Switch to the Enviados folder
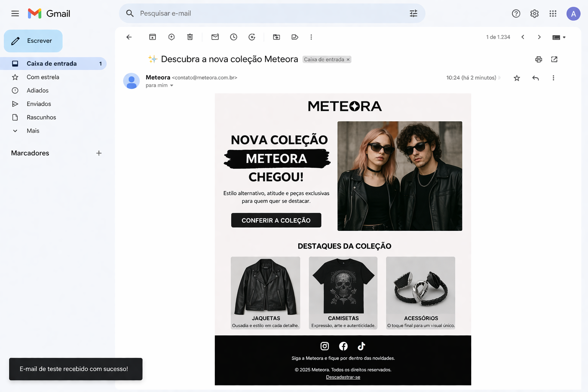The image size is (588, 392). (39, 104)
